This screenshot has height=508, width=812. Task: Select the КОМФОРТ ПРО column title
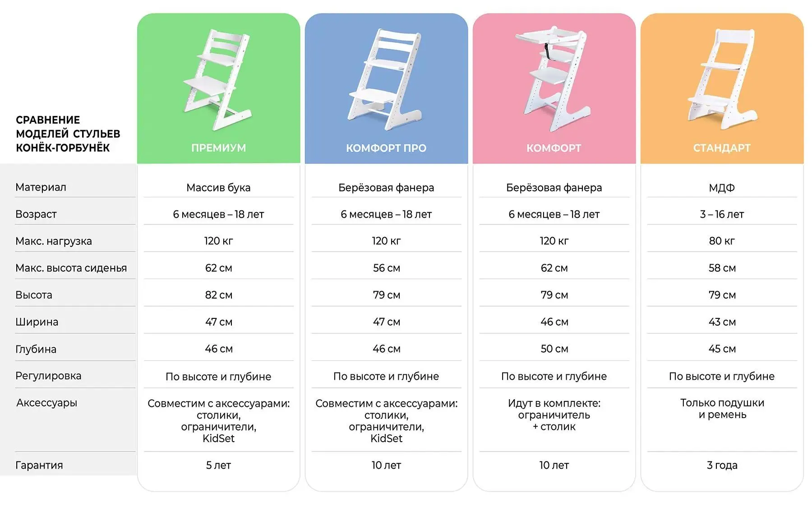click(386, 148)
